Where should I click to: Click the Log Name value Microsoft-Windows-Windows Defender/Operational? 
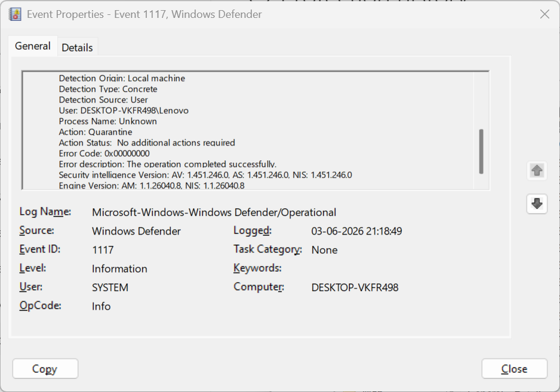214,212
